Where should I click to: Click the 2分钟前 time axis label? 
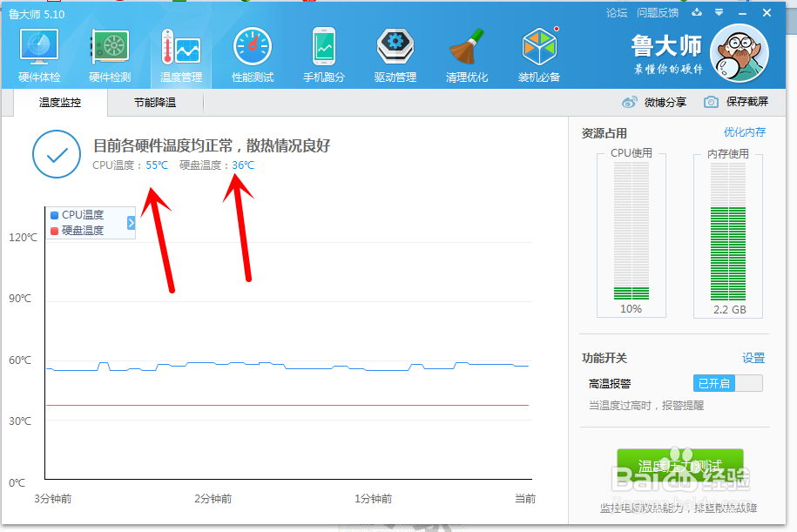213,499
